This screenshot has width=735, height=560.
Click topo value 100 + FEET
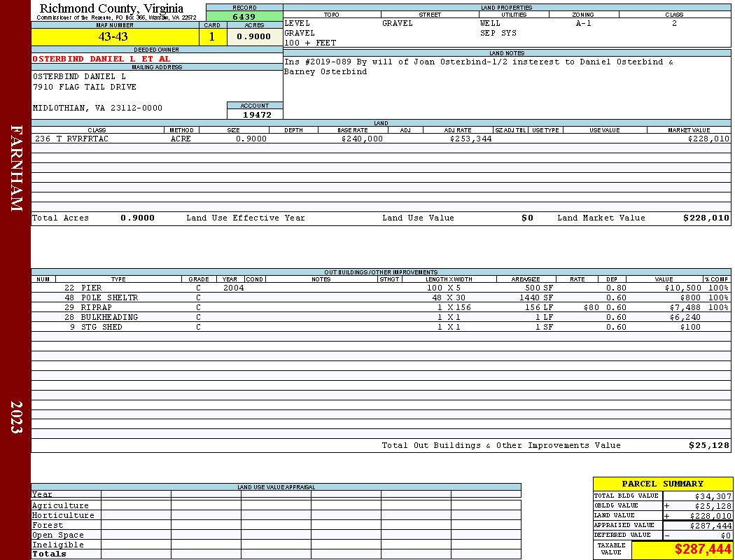tap(310, 43)
